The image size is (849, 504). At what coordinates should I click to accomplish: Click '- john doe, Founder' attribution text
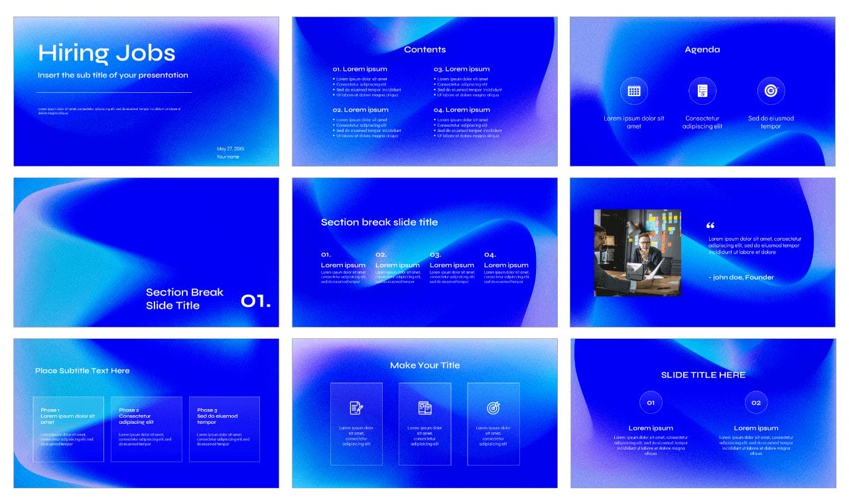(741, 277)
